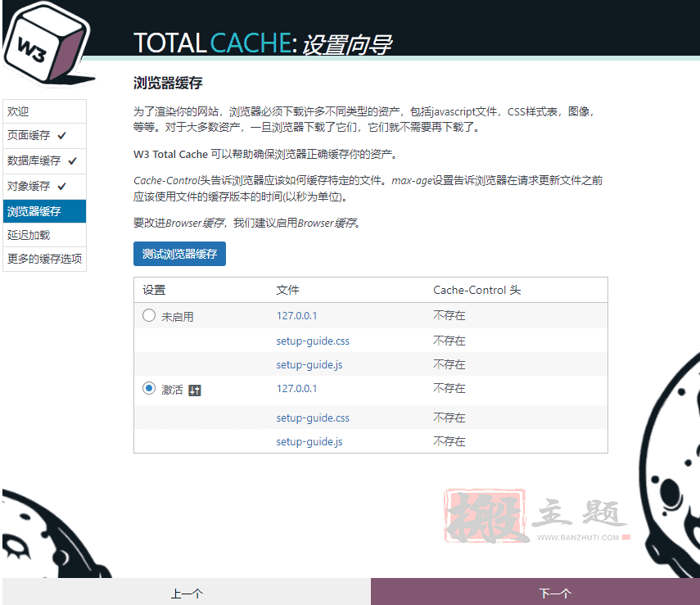The height and width of the screenshot is (605, 700).
Task: Open 更多的缓存选项 step
Action: (45, 259)
